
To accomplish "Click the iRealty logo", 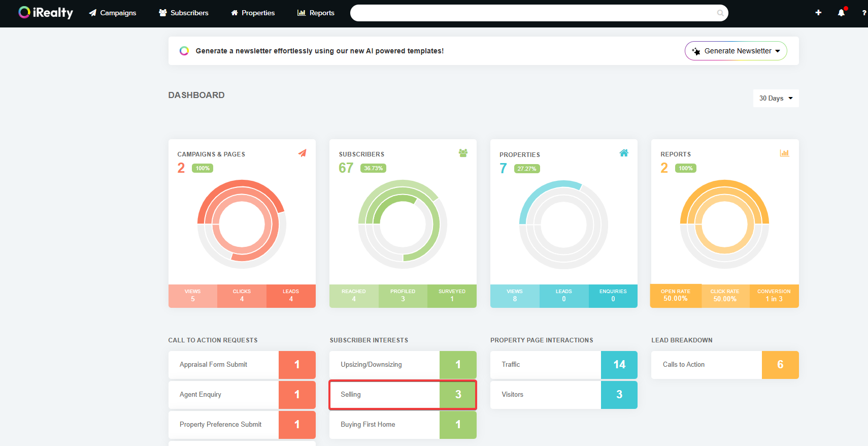I will pyautogui.click(x=46, y=13).
